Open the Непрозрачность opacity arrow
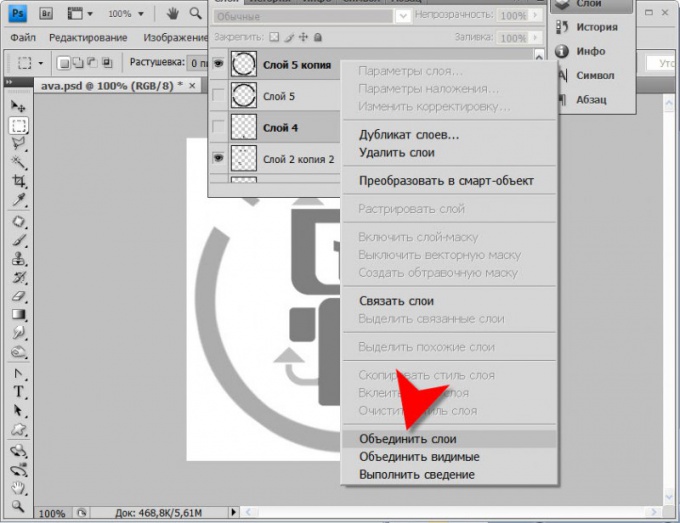This screenshot has width=680, height=523. [536, 15]
